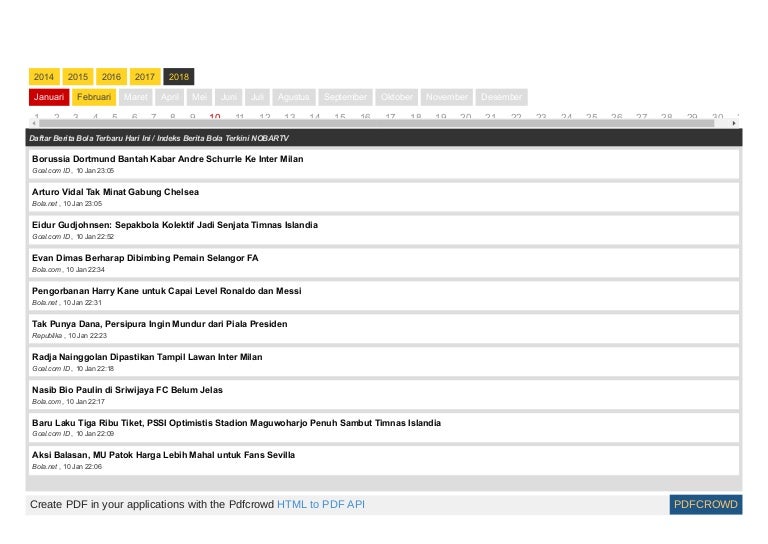Open Persipura Ingin Mundur Piala Presiden article

(x=160, y=324)
